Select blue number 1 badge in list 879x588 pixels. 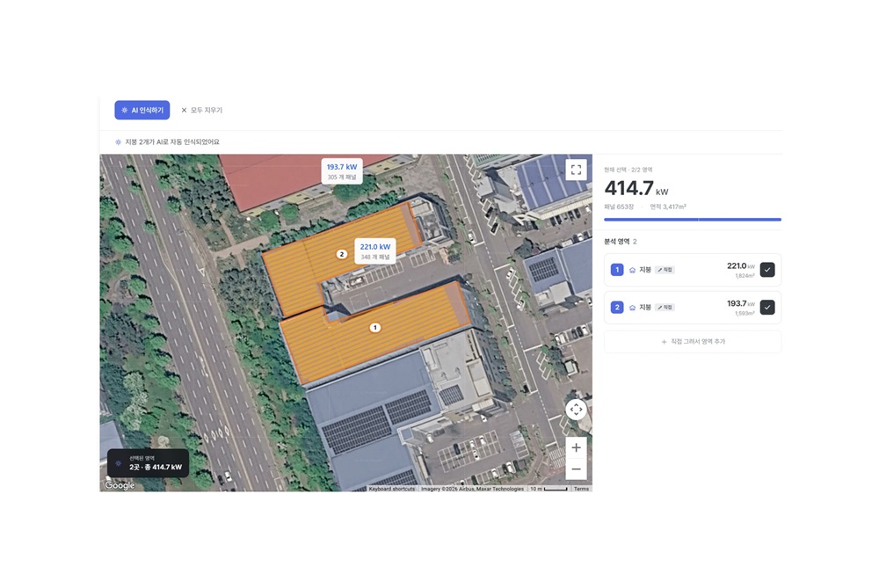point(617,270)
